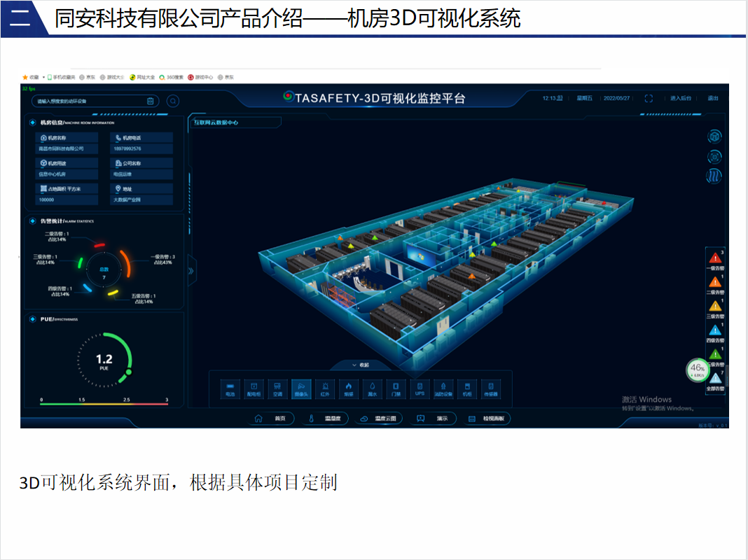
Task: Select the 空调 air conditioner icon
Action: coord(277,388)
